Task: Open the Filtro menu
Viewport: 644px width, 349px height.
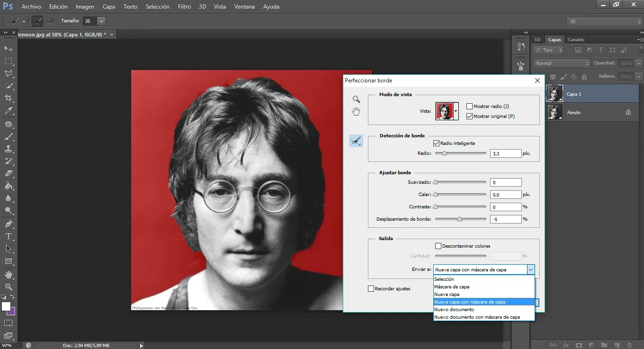Action: (x=184, y=7)
